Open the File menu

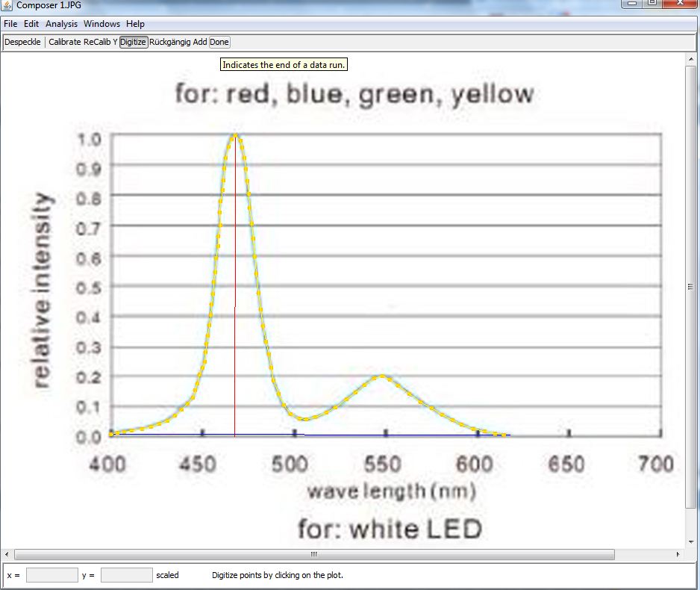click(10, 24)
